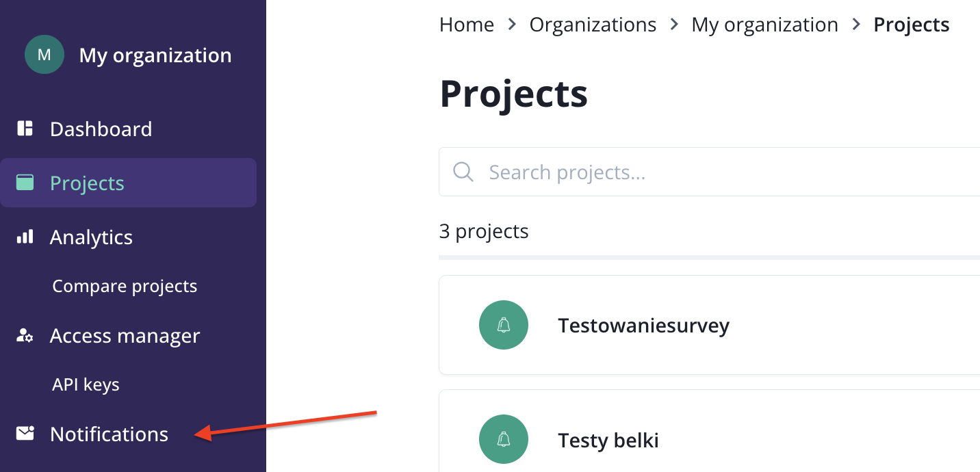Navigate to Organizations breadcrumb
Screen dimensions: 980x472
[593, 25]
